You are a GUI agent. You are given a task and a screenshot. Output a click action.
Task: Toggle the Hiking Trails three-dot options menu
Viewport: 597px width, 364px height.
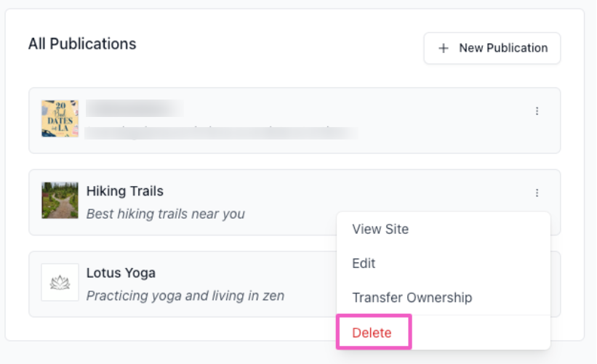pyautogui.click(x=537, y=193)
